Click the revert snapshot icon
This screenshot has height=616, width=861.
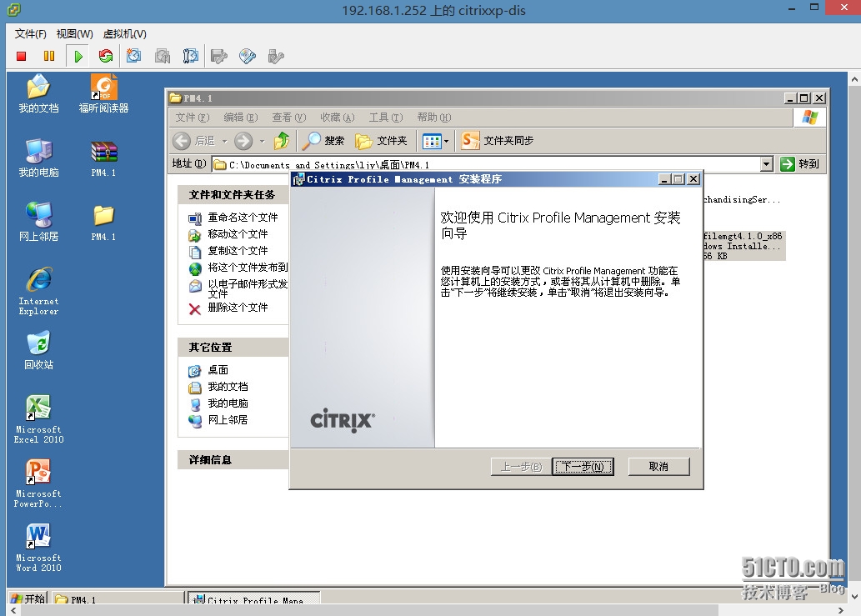coord(162,56)
